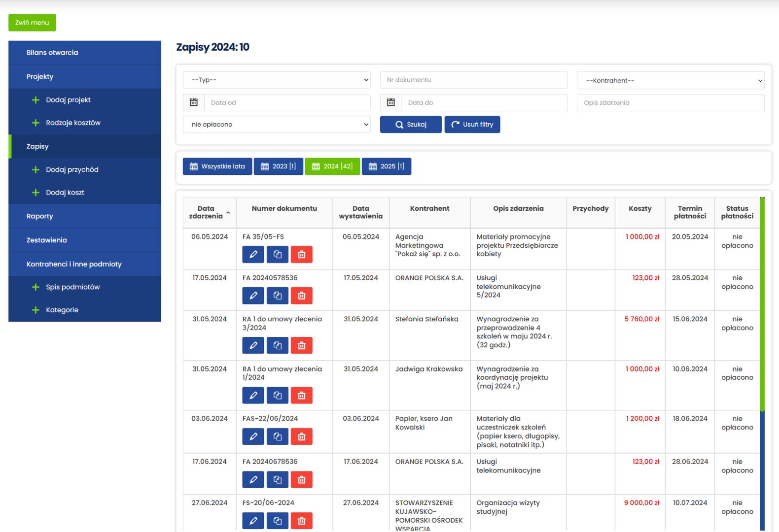Copy the FA 20240578536 record
779x532 pixels.
(x=278, y=296)
